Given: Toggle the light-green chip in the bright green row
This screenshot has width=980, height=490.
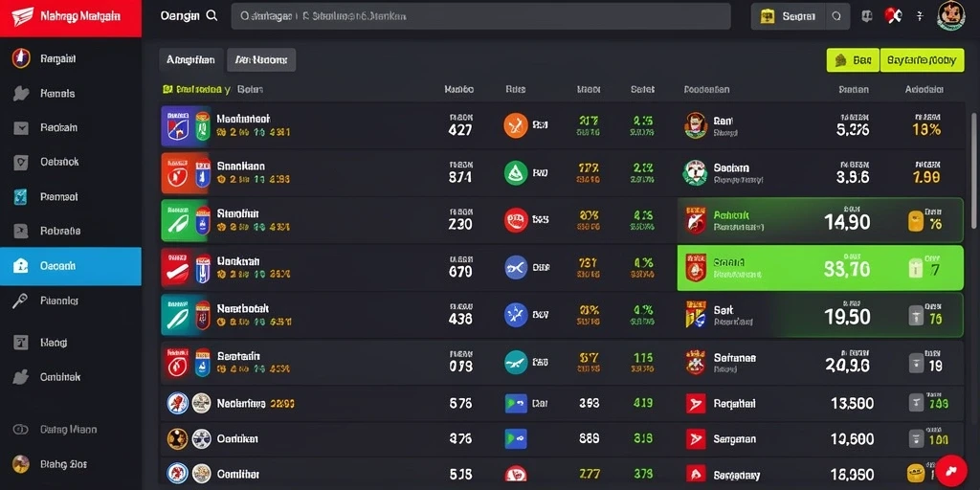Looking at the screenshot, I should 915,269.
